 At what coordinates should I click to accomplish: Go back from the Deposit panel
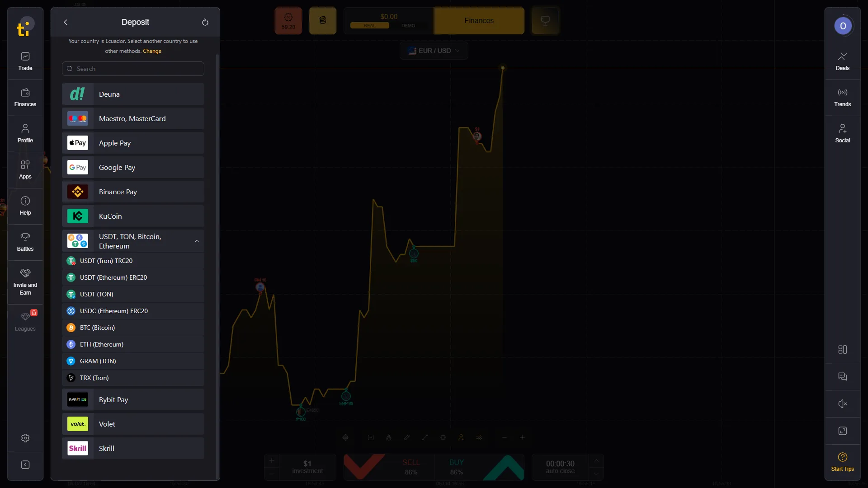[x=66, y=22]
